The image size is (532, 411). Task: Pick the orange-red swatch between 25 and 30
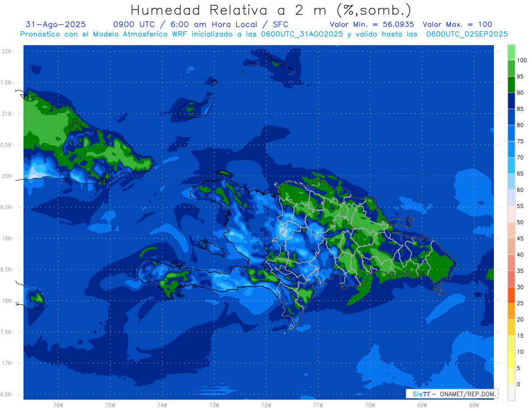511,295
